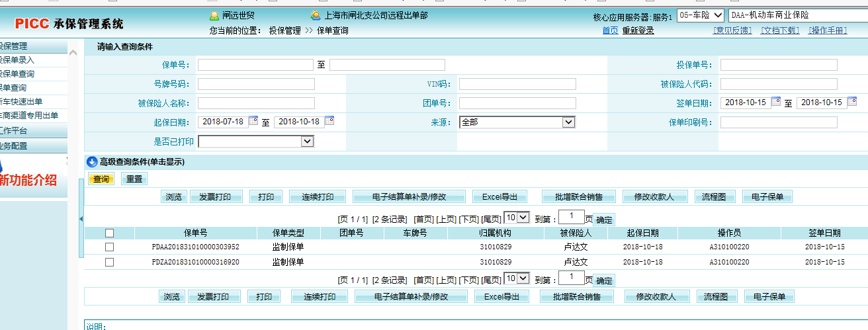Open the [文档下载] link
Image resolution: width=868 pixels, height=330 pixels.
779,30
